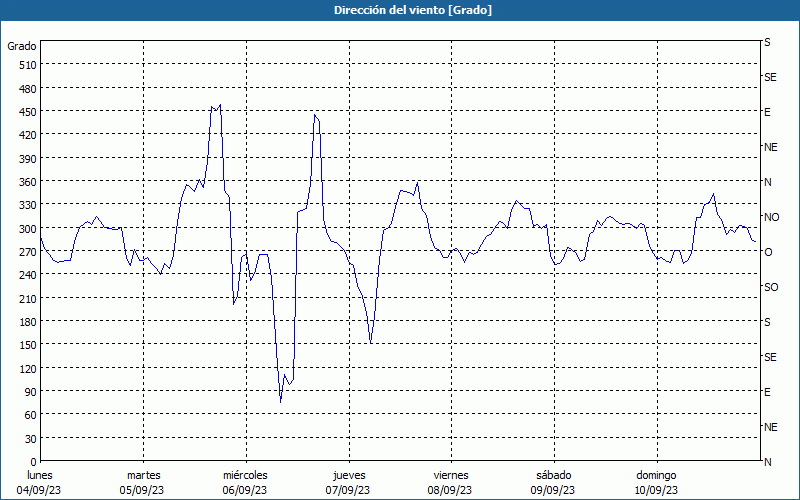Click the 'miércoles' day label
The height and width of the screenshot is (500, 800).
[x=245, y=475]
